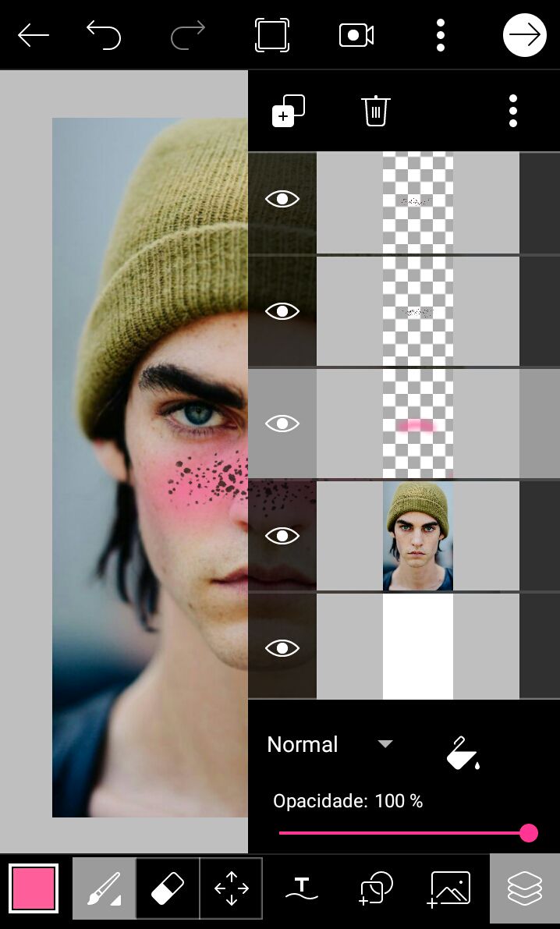Activate the Move transform tool
This screenshot has width=560, height=929.
click(231, 888)
